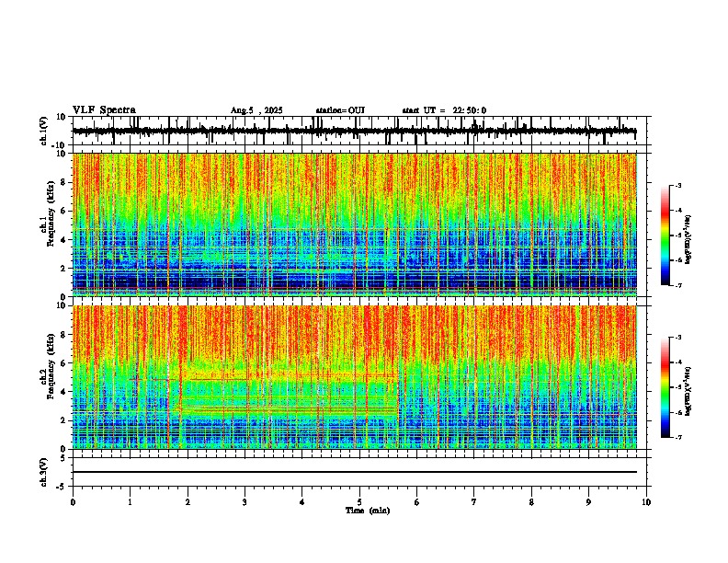Click the "8" tick on the ch.1 frequency axis
This screenshot has width=728, height=563.
tap(63, 182)
